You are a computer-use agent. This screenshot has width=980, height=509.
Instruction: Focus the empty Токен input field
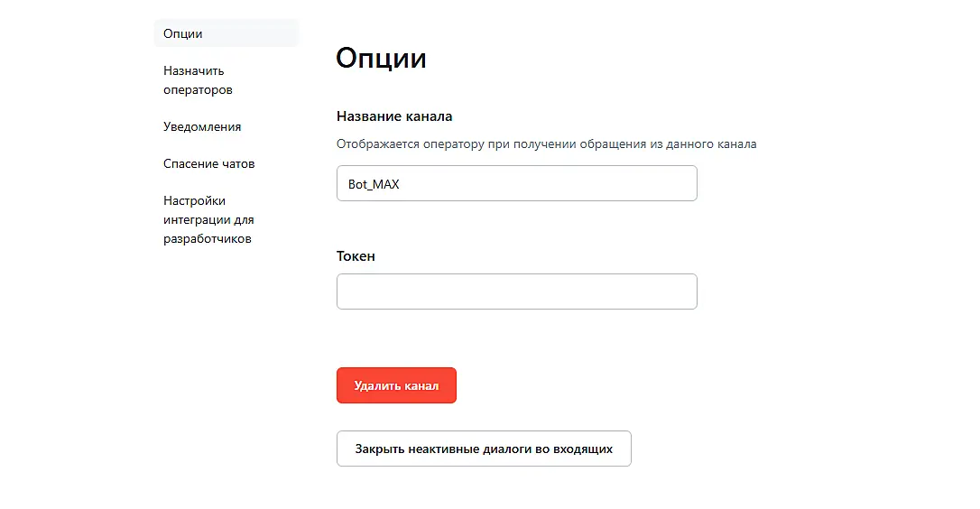516,292
